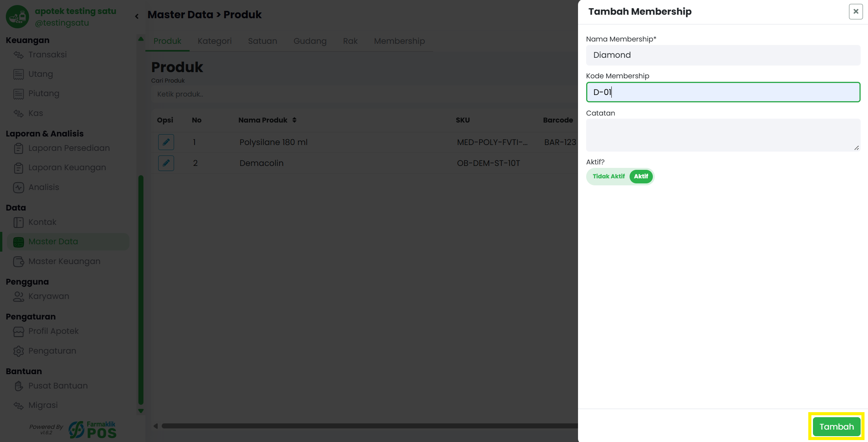Click the sidebar vertical scrollbar thumb
This screenshot has height=442, width=868.
141,290
